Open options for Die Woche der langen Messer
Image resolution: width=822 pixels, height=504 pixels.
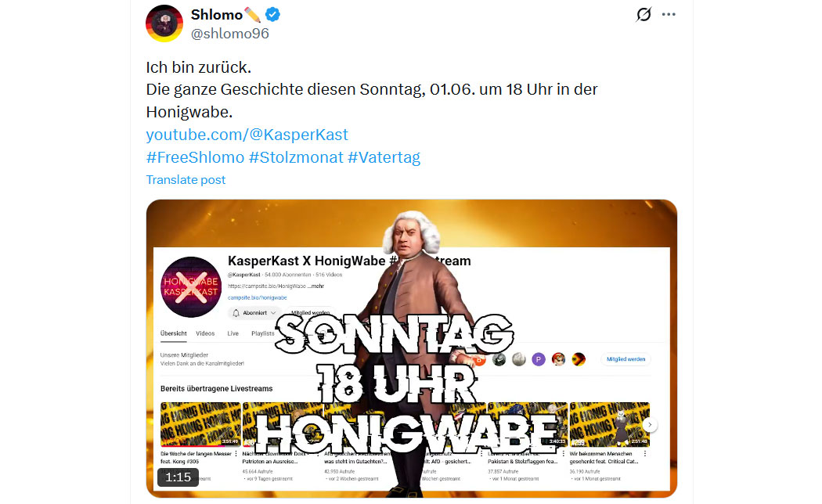point(236,454)
